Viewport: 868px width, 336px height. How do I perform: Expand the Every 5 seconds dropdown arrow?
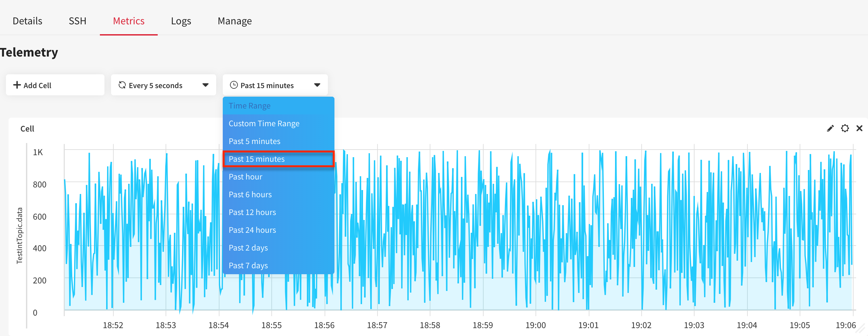(x=205, y=85)
